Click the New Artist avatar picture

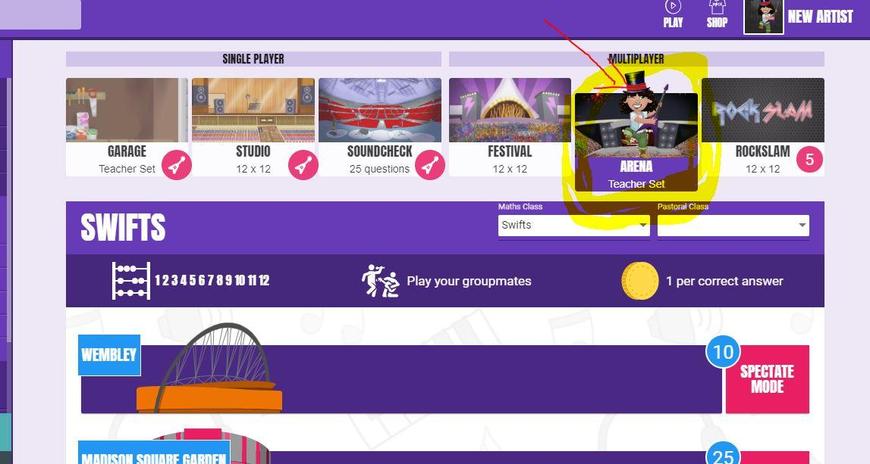click(x=763, y=17)
